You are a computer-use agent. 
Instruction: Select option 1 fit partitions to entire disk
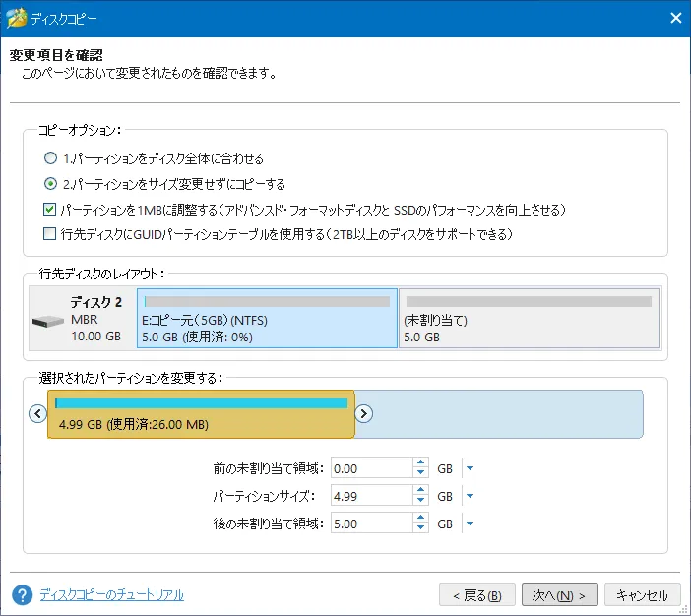tap(49, 158)
